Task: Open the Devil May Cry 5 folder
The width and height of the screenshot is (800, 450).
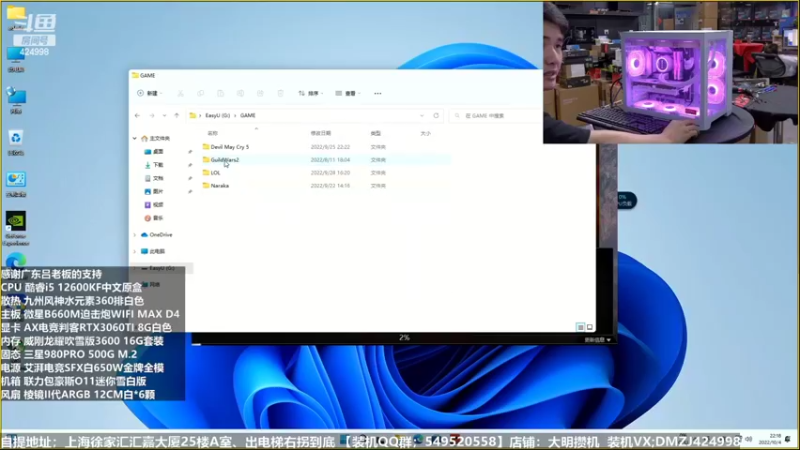Action: 230,147
